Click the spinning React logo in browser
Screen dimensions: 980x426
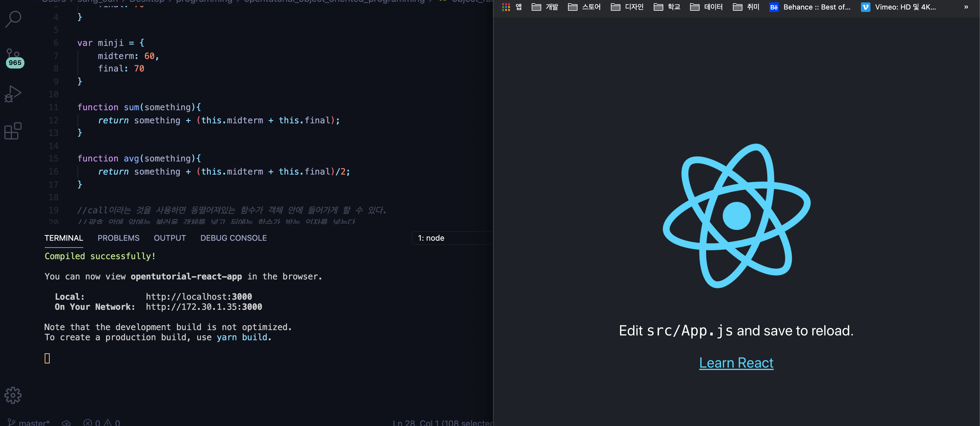(x=736, y=215)
